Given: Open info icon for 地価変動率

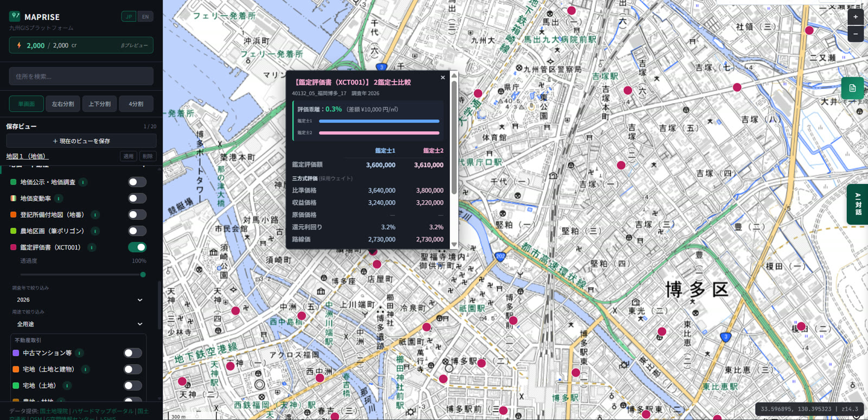Looking at the screenshot, I should coord(59,199).
